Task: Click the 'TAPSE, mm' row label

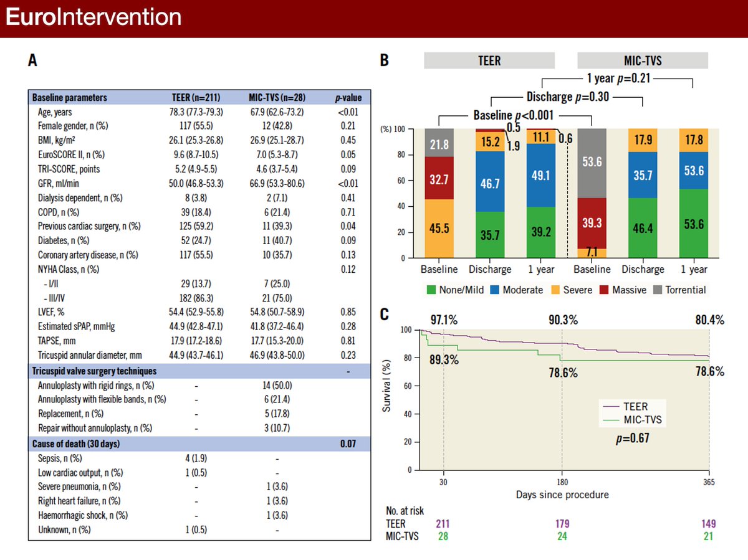Action: pyautogui.click(x=58, y=340)
